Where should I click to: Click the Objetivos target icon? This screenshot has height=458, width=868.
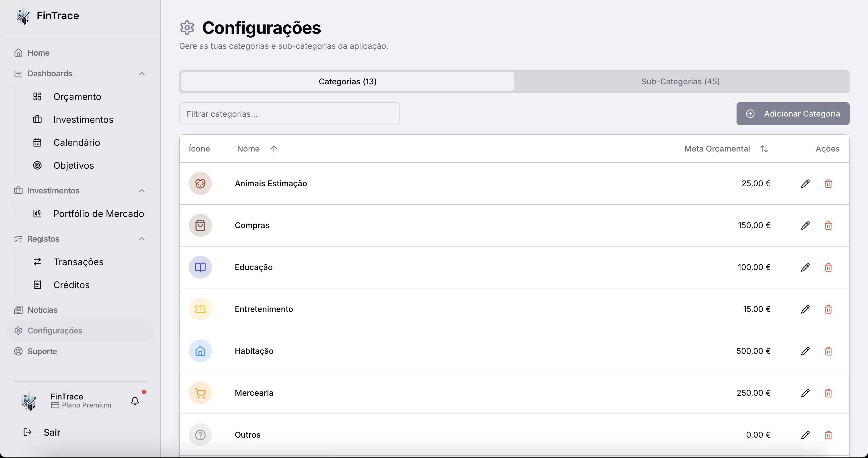[x=37, y=165]
